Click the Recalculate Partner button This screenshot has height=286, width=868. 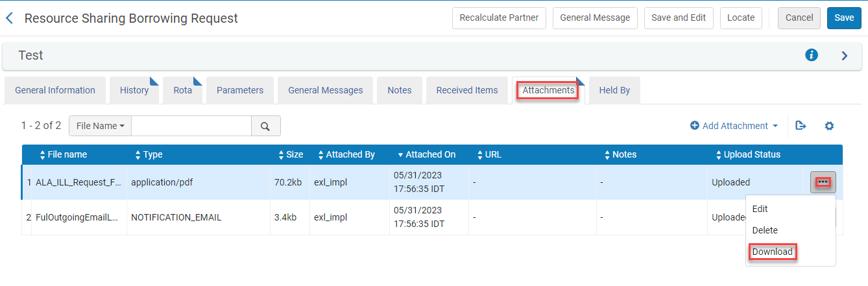click(499, 18)
